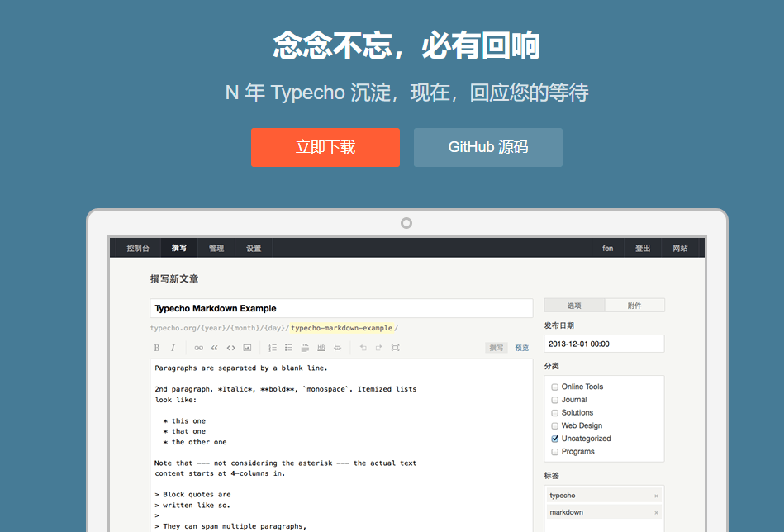Click the 发布日期 label
This screenshot has width=784, height=532.
(x=559, y=325)
